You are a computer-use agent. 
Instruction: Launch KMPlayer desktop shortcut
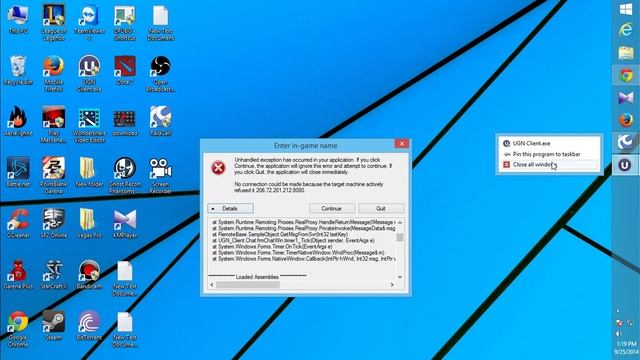[124, 223]
